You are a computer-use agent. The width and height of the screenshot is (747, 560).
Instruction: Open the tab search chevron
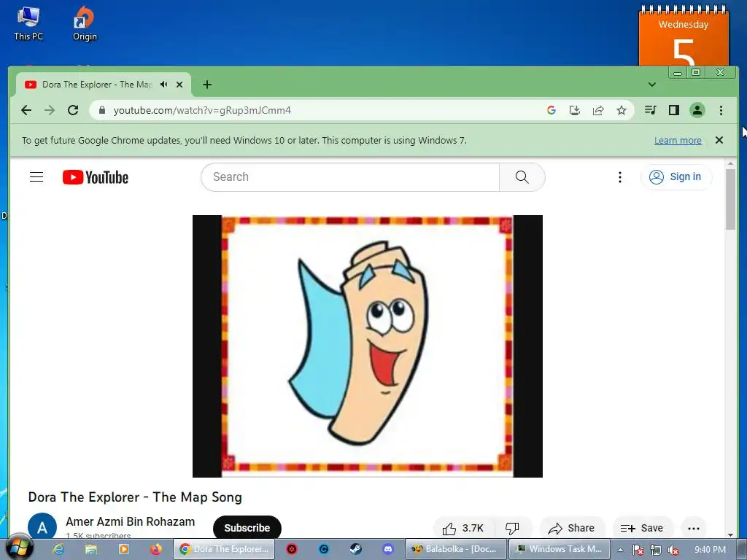pos(651,85)
